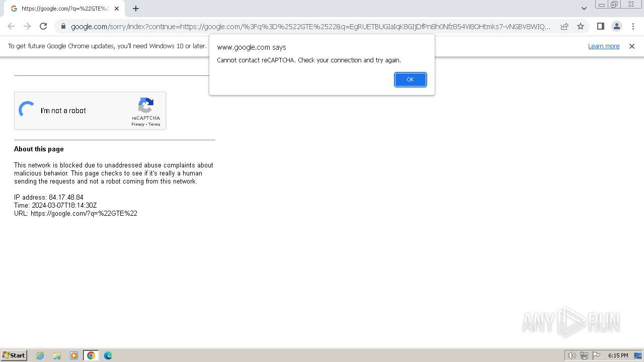Check the I'm not a robot box

click(x=27, y=110)
